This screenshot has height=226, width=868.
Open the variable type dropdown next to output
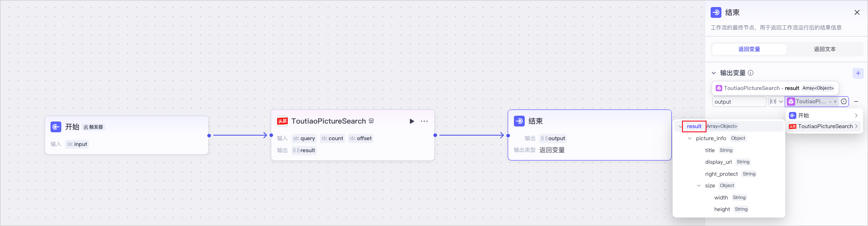[776, 102]
